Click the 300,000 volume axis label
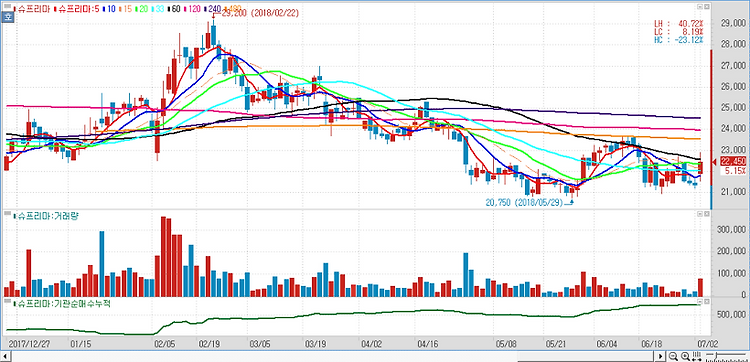 tap(732, 230)
